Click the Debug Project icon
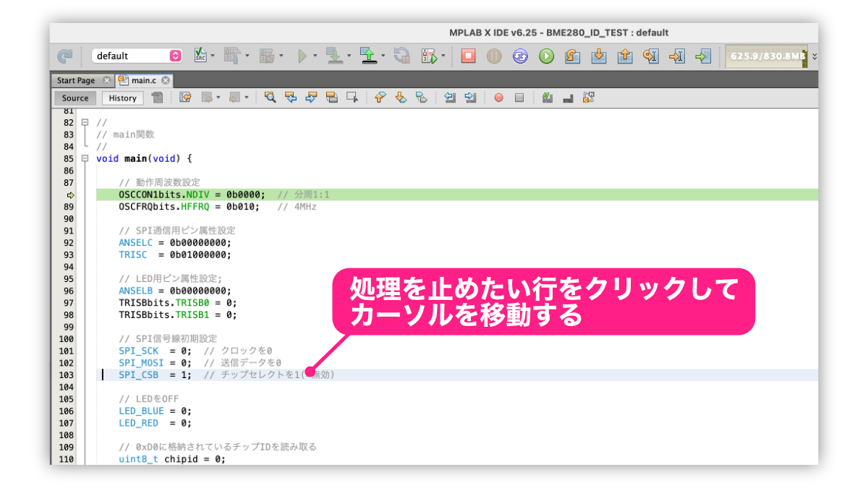Image resolution: width=868 pixels, height=488 pixels. pos(429,56)
